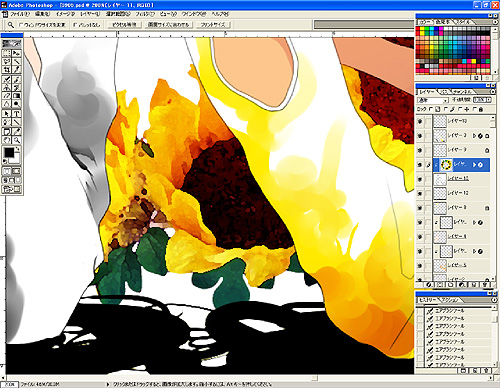Viewport: 500px width, 388px height.
Task: Click the trash icon in Layers panel
Action: (485, 285)
